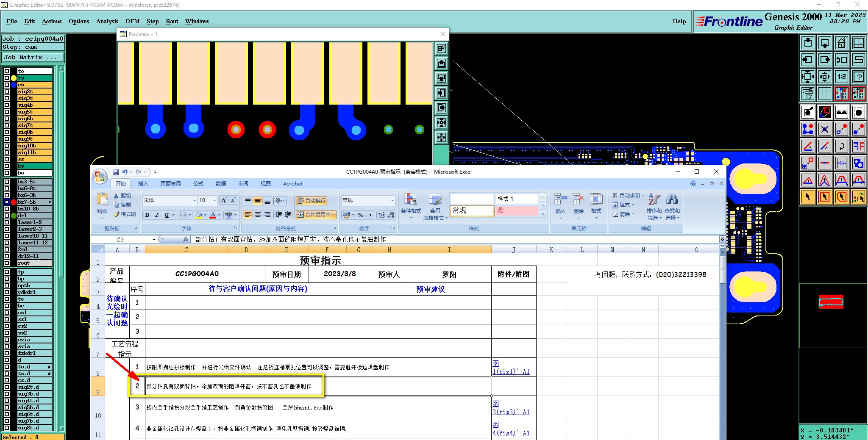Select the rotate arrow tool icon
This screenshot has width=868, height=440.
[842, 146]
